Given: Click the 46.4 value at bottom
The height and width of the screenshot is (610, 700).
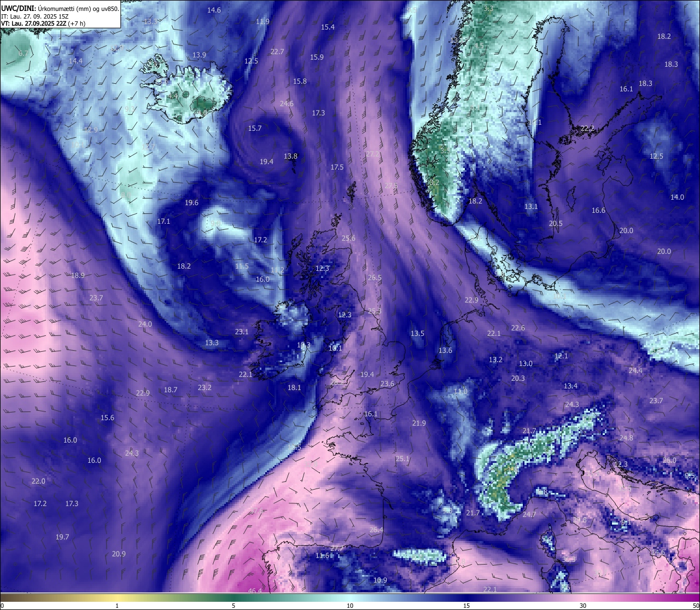Looking at the screenshot, I should click(x=255, y=591).
